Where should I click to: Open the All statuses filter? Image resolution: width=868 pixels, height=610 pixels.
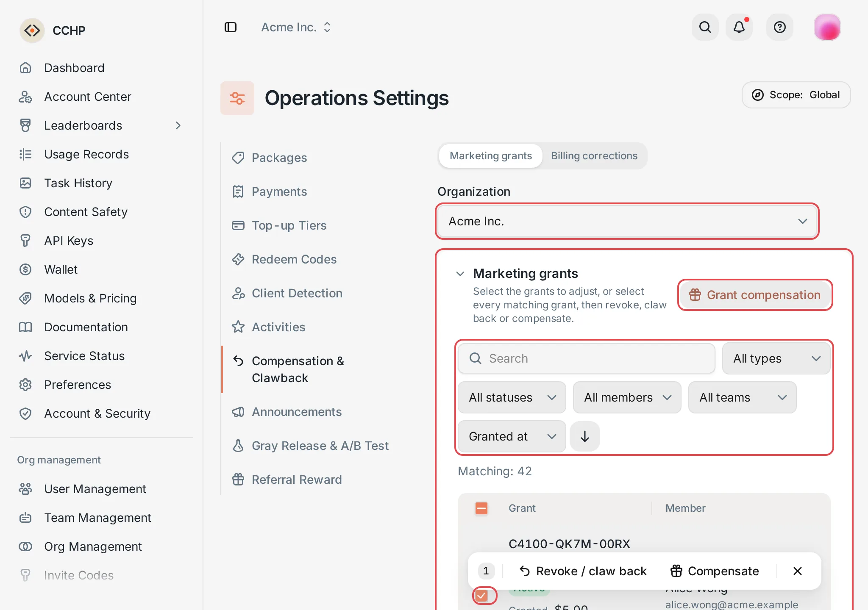pyautogui.click(x=512, y=397)
